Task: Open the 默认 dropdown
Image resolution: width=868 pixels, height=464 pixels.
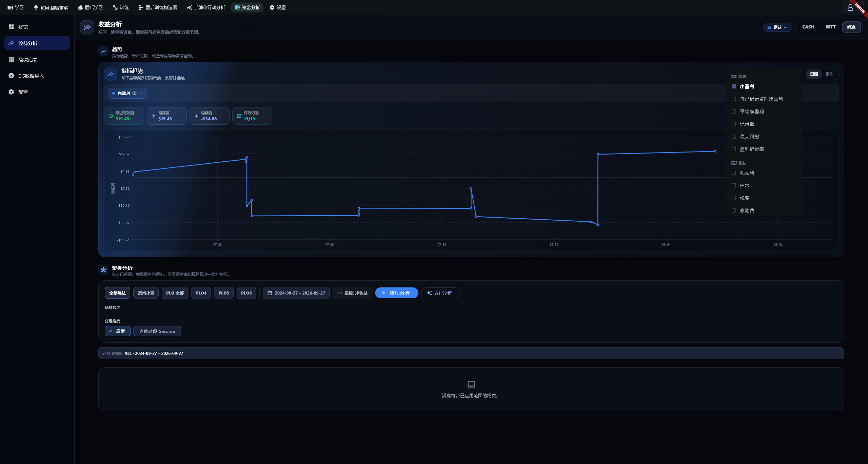Action: coord(777,27)
